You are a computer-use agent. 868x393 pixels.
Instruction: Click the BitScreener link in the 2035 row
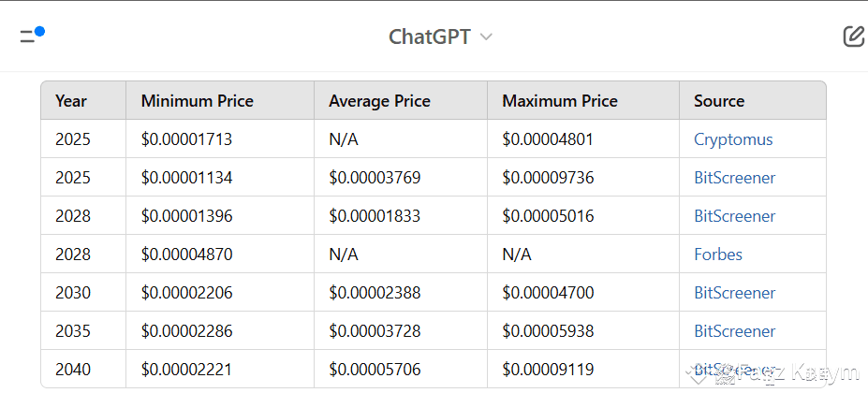734,331
